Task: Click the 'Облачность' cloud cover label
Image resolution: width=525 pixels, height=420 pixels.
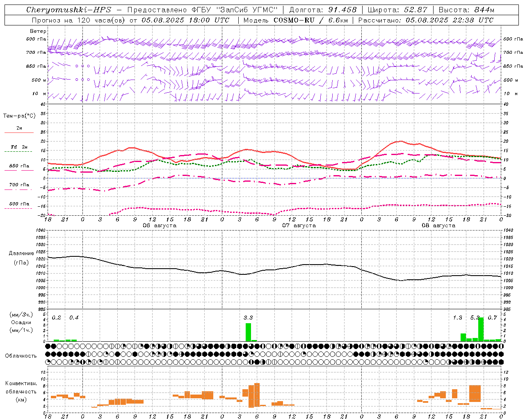Action: (x=21, y=356)
